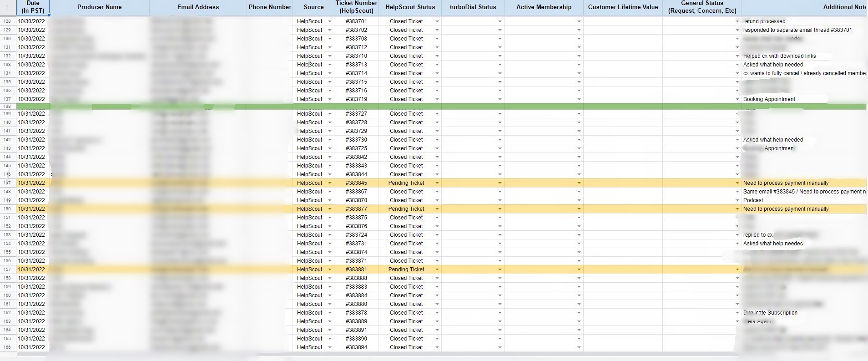Select Pending Ticket status for ticket #383845

point(406,183)
